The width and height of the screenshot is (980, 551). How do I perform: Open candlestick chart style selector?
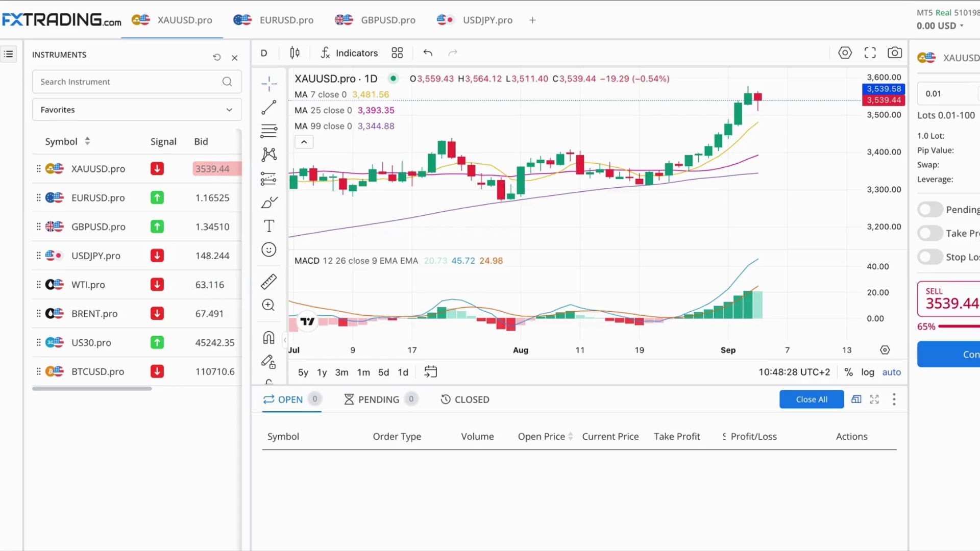(x=295, y=53)
